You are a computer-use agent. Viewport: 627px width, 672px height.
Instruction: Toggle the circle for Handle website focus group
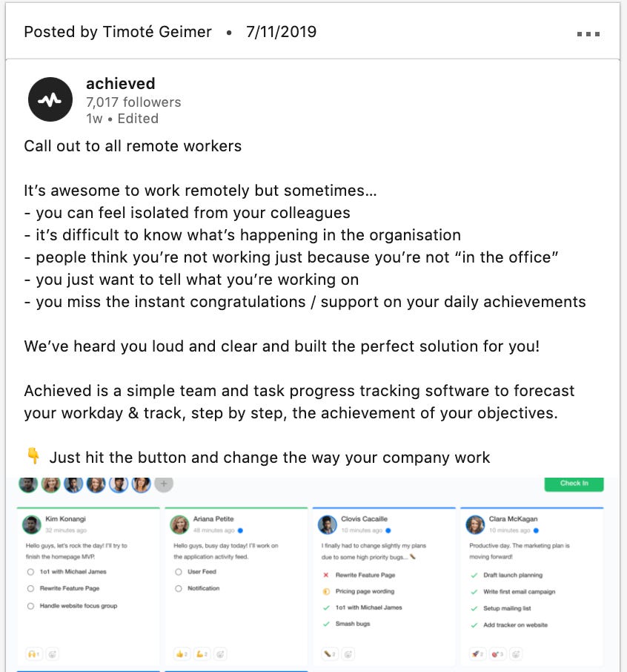click(x=30, y=607)
